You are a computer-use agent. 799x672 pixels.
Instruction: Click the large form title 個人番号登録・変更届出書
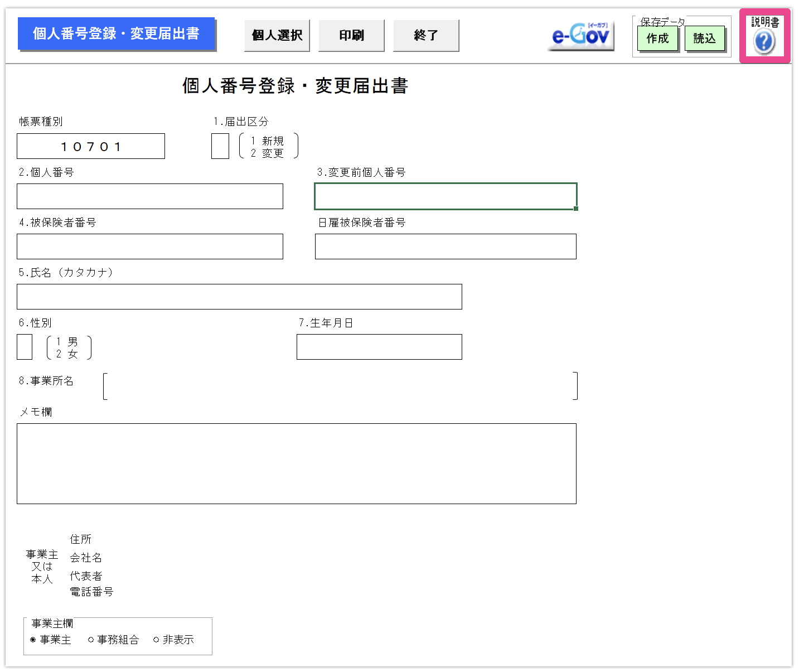(x=295, y=86)
